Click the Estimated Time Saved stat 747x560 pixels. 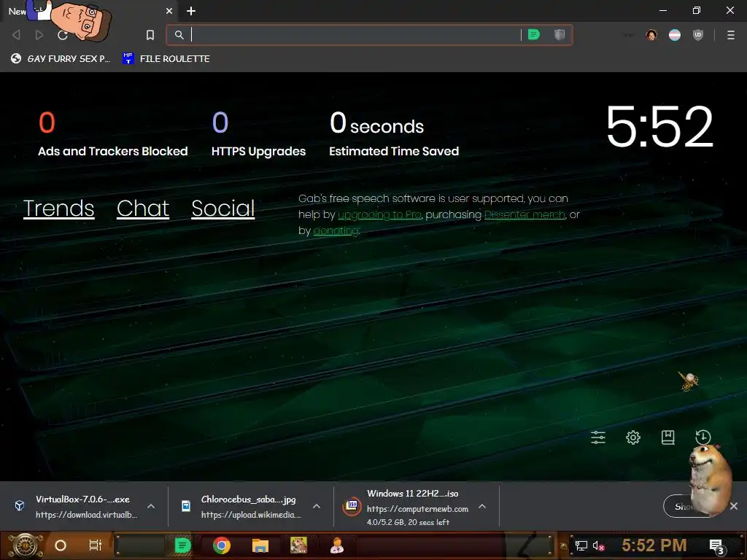pos(394,133)
